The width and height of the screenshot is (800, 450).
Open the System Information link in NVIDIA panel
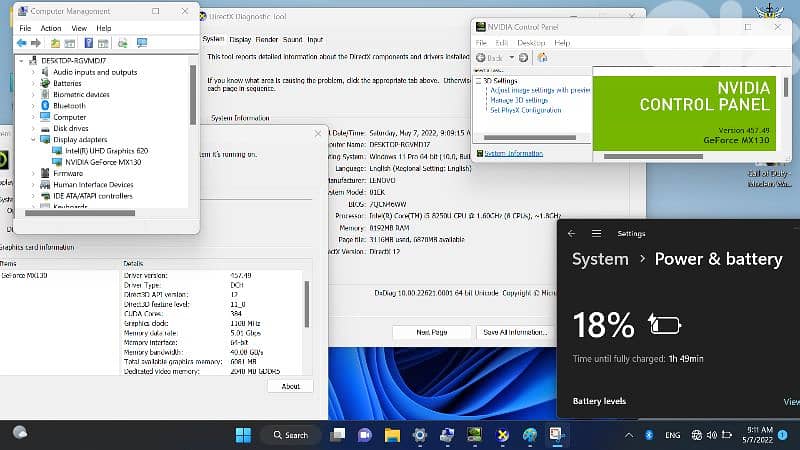513,153
